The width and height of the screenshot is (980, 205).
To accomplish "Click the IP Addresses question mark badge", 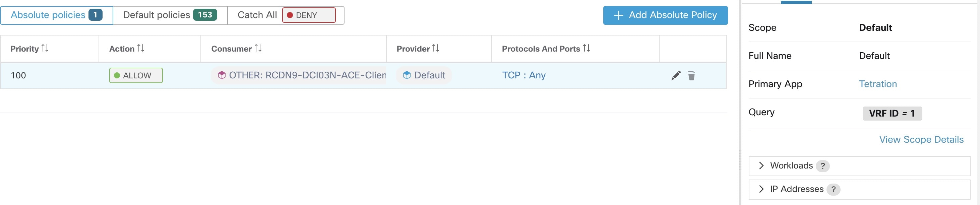I will [x=833, y=189].
